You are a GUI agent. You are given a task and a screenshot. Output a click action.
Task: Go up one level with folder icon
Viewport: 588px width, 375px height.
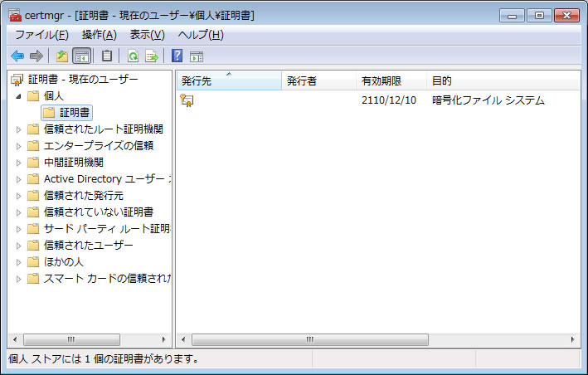(x=62, y=56)
